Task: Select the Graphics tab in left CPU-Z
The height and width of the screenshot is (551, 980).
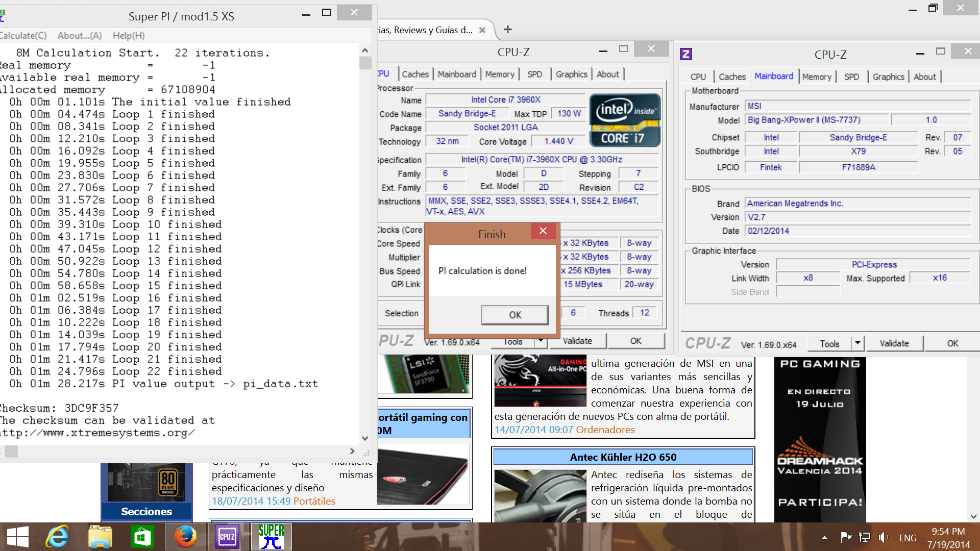Action: (571, 74)
